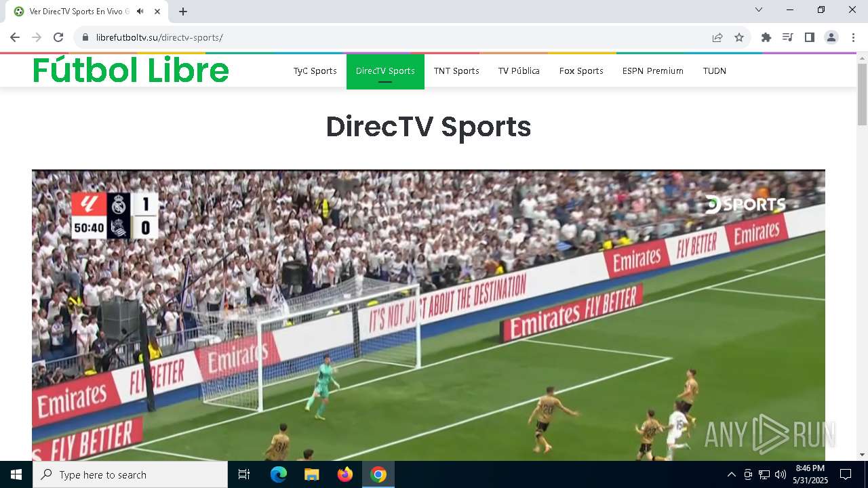
Task: Open the media control icon in toolbar
Action: [x=788, y=37]
